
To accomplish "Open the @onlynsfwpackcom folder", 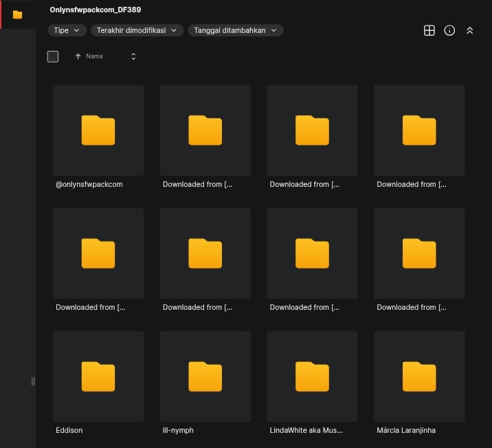I will [98, 131].
